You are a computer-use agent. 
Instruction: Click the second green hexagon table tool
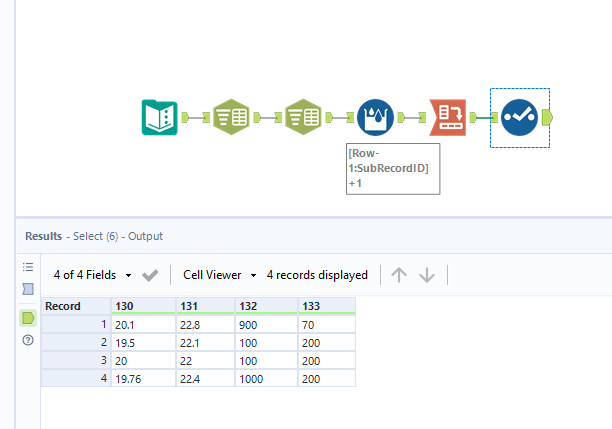click(x=303, y=118)
